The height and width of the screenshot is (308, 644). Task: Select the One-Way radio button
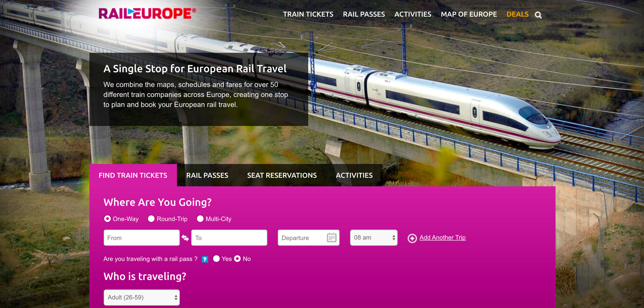tap(107, 219)
